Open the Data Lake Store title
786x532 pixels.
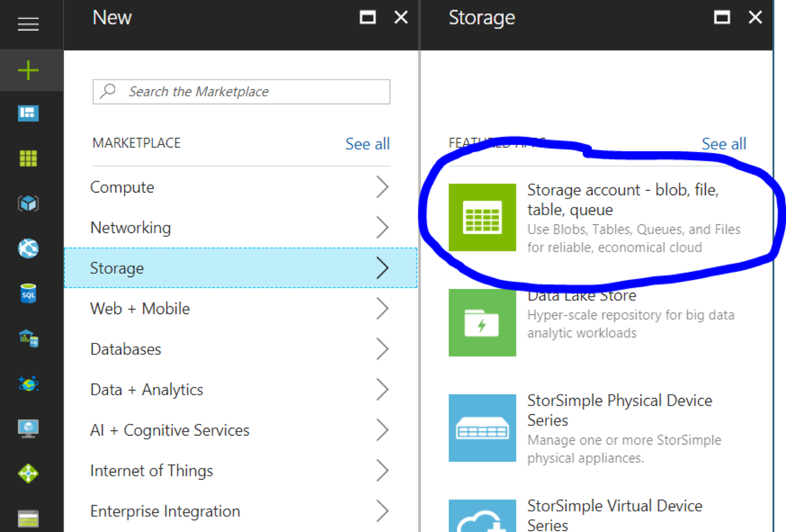pyautogui.click(x=582, y=295)
